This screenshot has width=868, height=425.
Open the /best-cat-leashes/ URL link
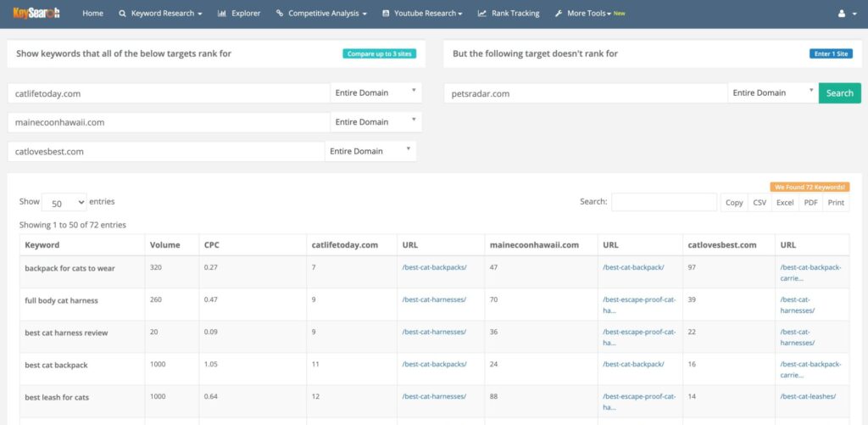point(807,397)
